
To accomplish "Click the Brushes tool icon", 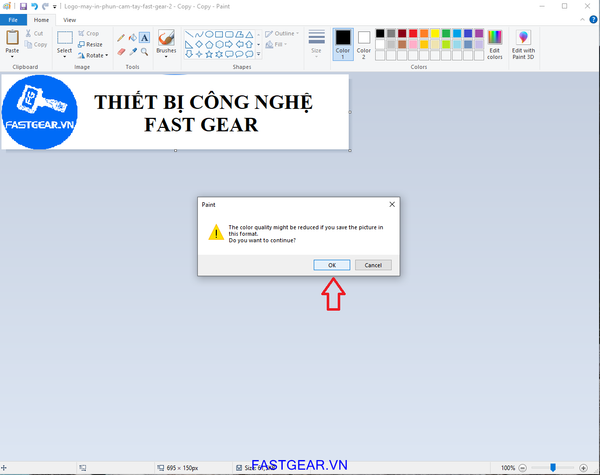I will pos(166,38).
